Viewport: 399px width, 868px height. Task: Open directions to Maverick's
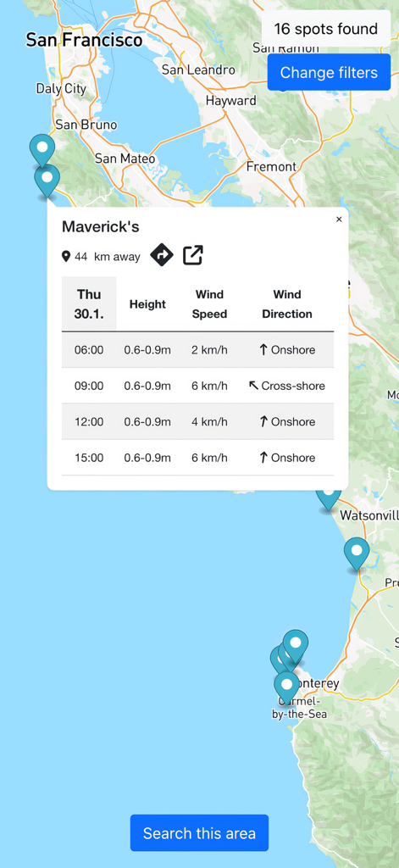[162, 255]
